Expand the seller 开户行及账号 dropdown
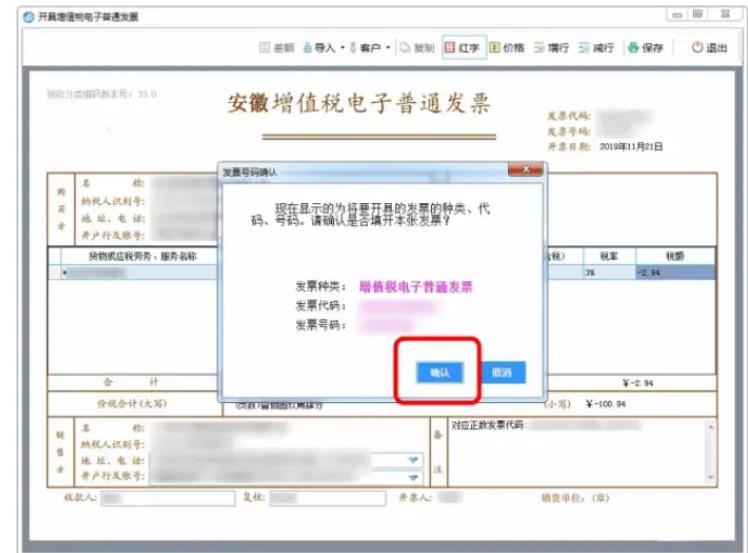748x553 pixels. coord(414,476)
